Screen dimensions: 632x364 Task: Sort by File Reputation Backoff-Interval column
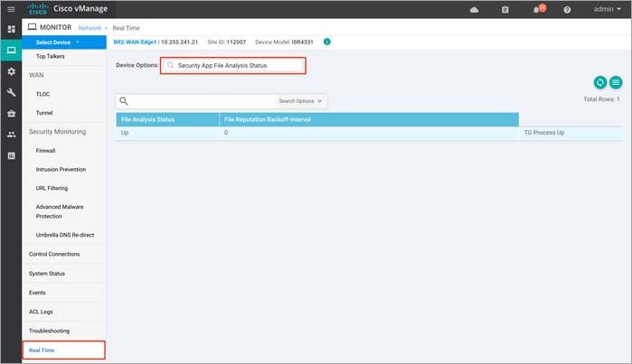(x=369, y=119)
